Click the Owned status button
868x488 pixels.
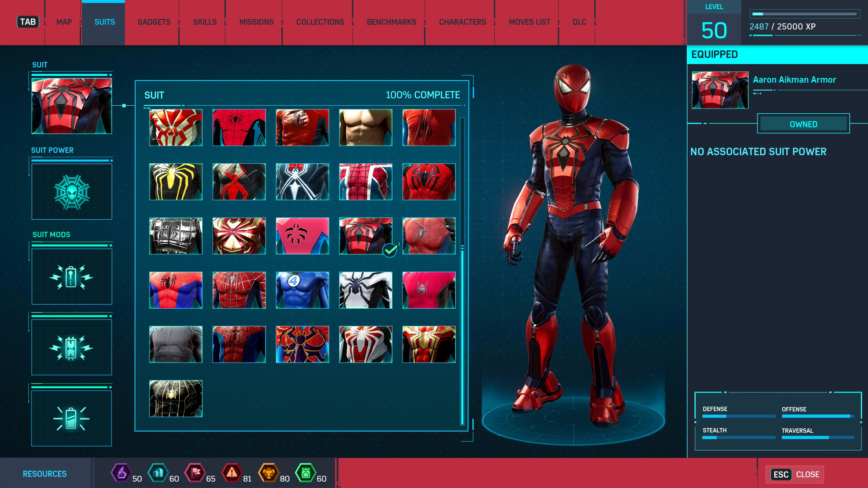click(x=803, y=124)
